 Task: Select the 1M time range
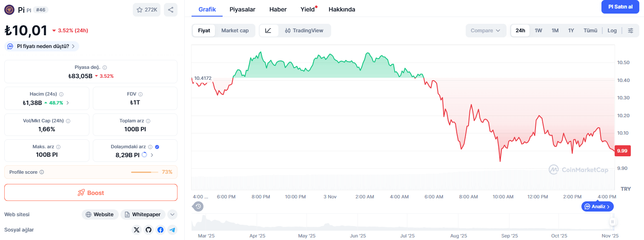coord(555,31)
